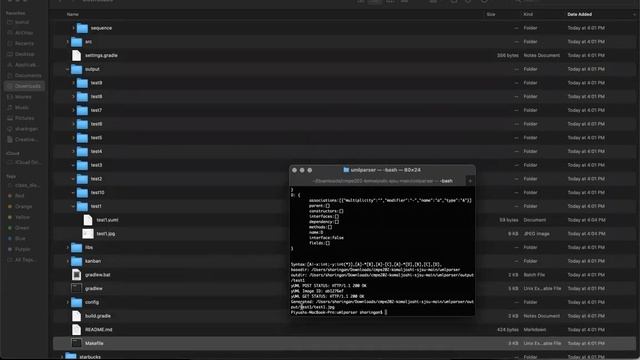640x360 pixels.
Task: Expand the src folder
Action: pyautogui.click(x=68, y=42)
